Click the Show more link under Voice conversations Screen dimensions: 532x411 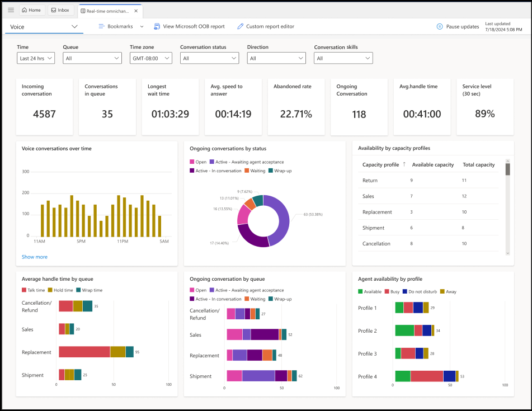click(x=34, y=257)
